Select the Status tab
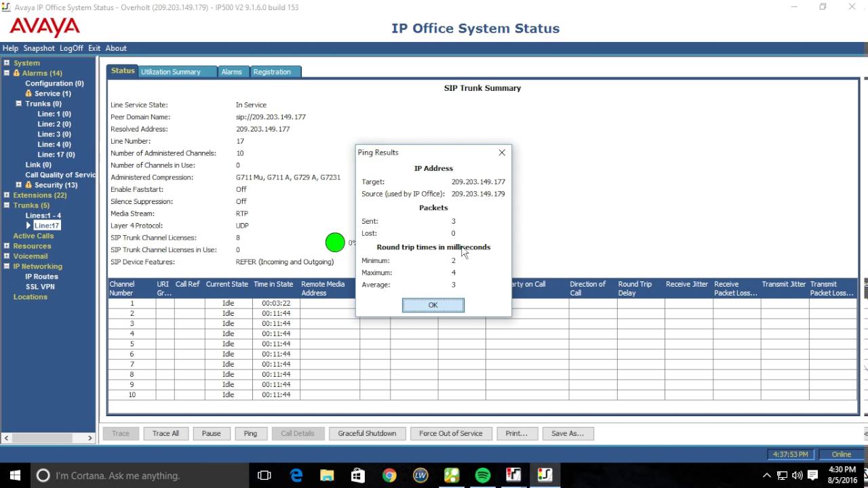The height and width of the screenshot is (488, 868). (x=123, y=70)
